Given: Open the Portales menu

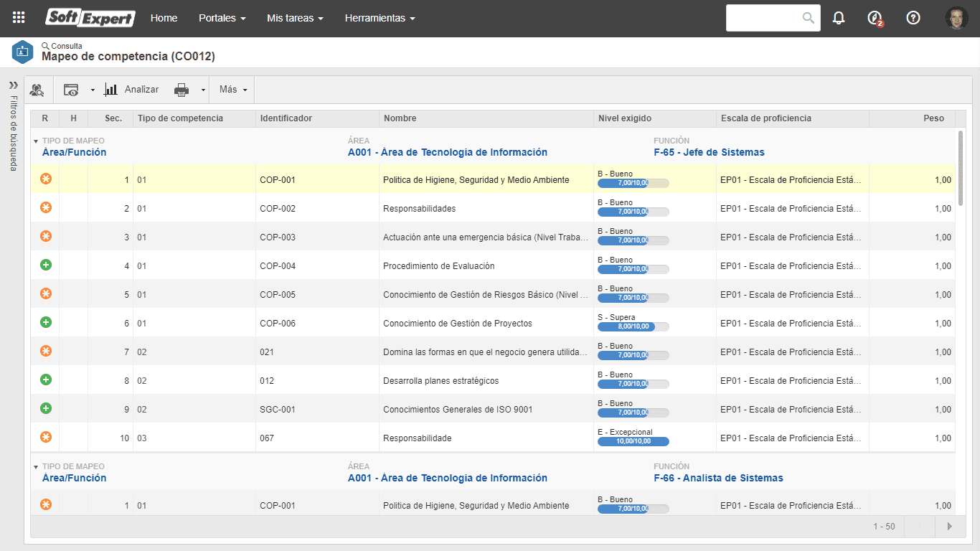Looking at the screenshot, I should [222, 18].
